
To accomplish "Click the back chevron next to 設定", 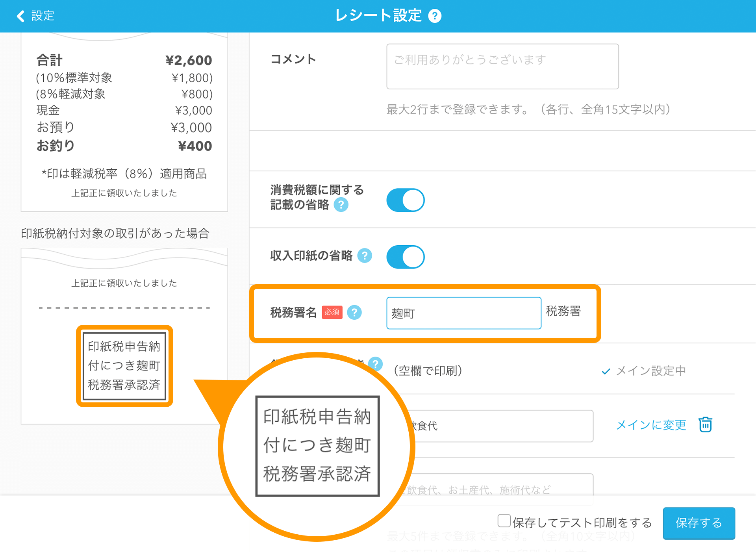I will (x=20, y=16).
